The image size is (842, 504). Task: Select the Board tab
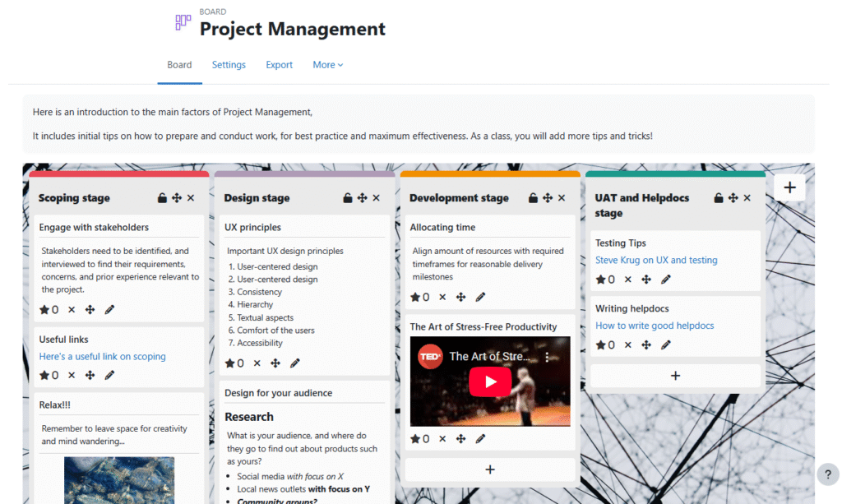pyautogui.click(x=179, y=64)
